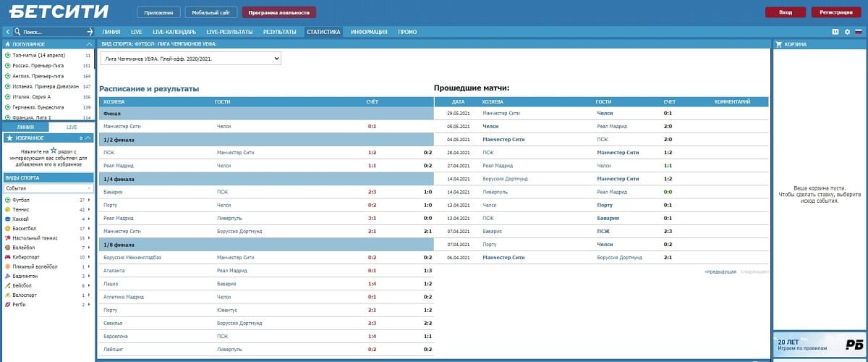Click the search input field
This screenshot has width=868, height=362.
pyautogui.click(x=52, y=32)
